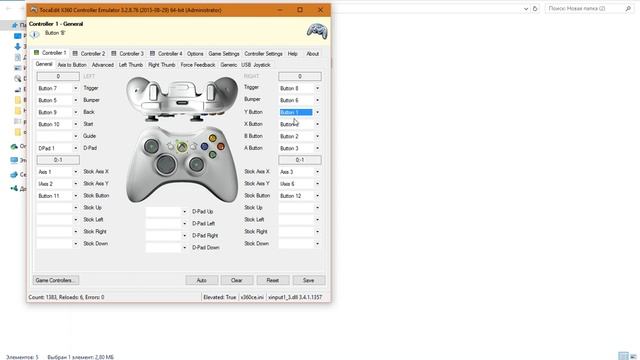Open the B Button dropdown showing Button 2
Image resolution: width=640 pixels, height=360 pixels.
(x=300, y=136)
